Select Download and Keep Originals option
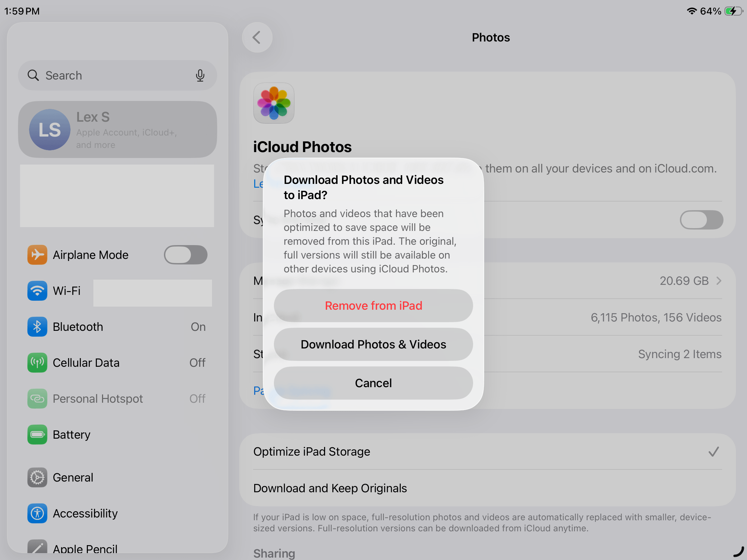747x560 pixels. pos(488,488)
